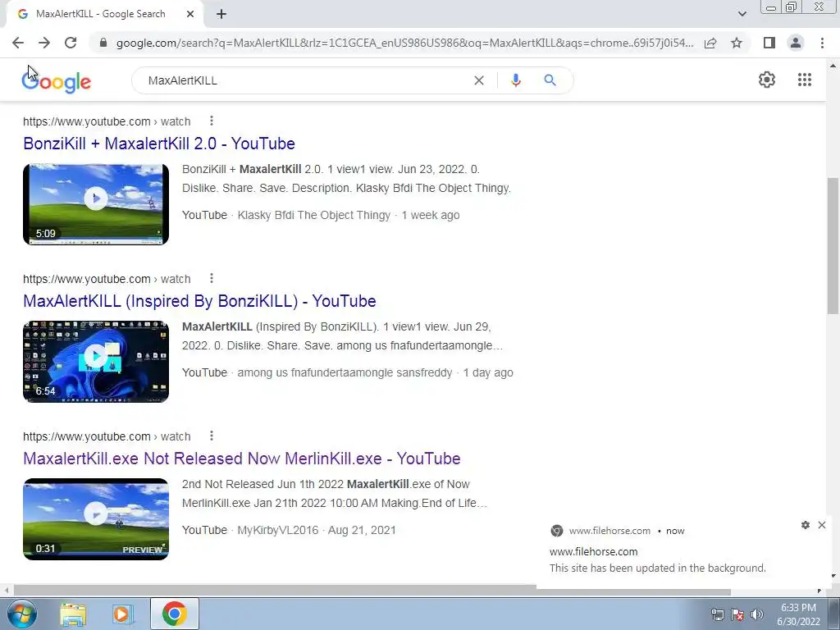Viewport: 840px width, 630px height.
Task: Open Google quick settings gear
Action: click(767, 80)
